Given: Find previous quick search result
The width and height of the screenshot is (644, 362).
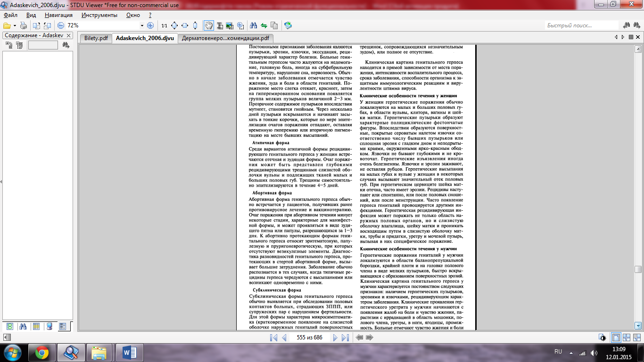Looking at the screenshot, I should pos(627,25).
